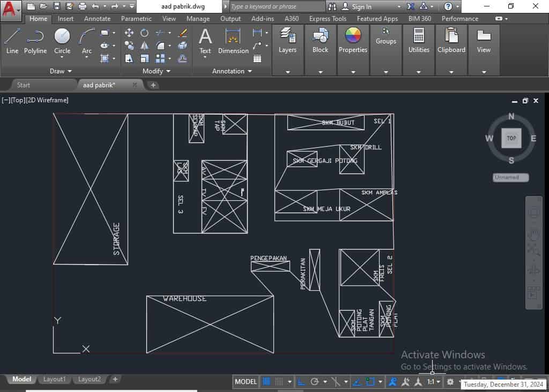Image resolution: width=549 pixels, height=392 pixels.
Task: Click the MODEL space button in status bar
Action: pos(246,382)
